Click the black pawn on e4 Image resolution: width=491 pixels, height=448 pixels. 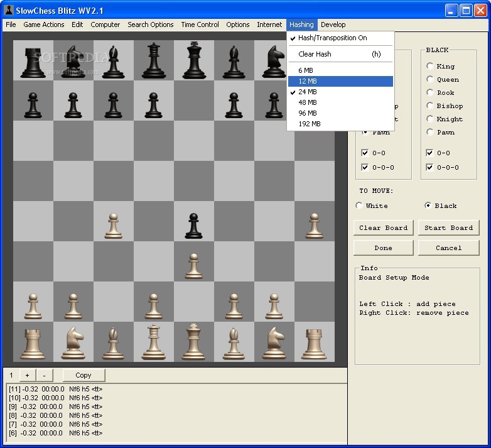point(194,226)
